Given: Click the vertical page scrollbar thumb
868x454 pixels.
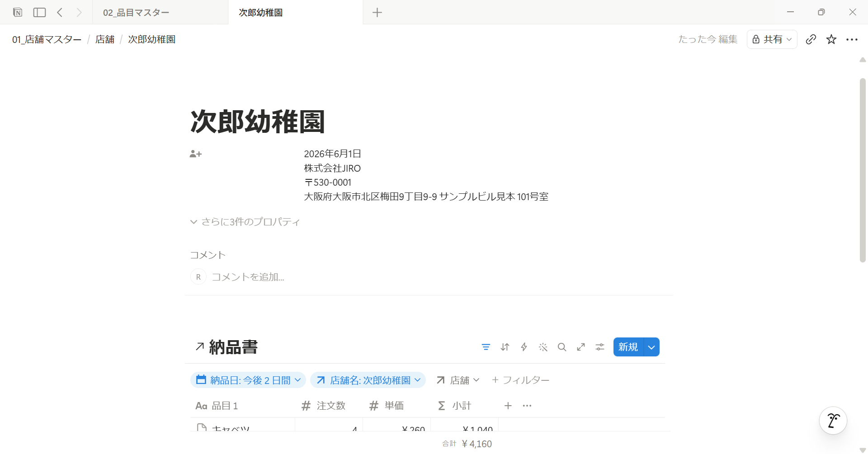Looking at the screenshot, I should click(x=863, y=170).
